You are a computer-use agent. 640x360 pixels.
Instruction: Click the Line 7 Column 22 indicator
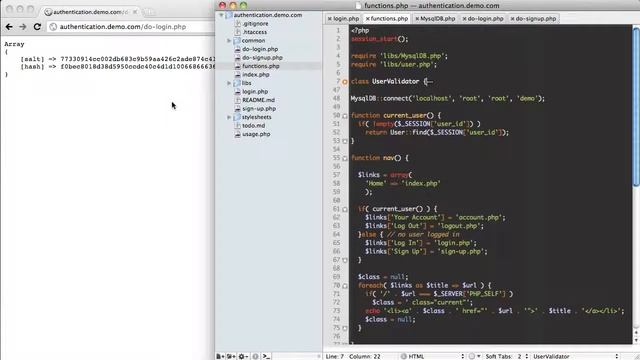(x=353, y=356)
